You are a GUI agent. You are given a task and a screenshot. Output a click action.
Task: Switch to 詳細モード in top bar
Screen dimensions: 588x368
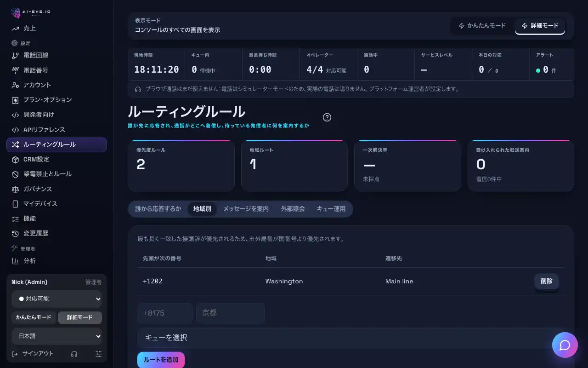pyautogui.click(x=540, y=26)
